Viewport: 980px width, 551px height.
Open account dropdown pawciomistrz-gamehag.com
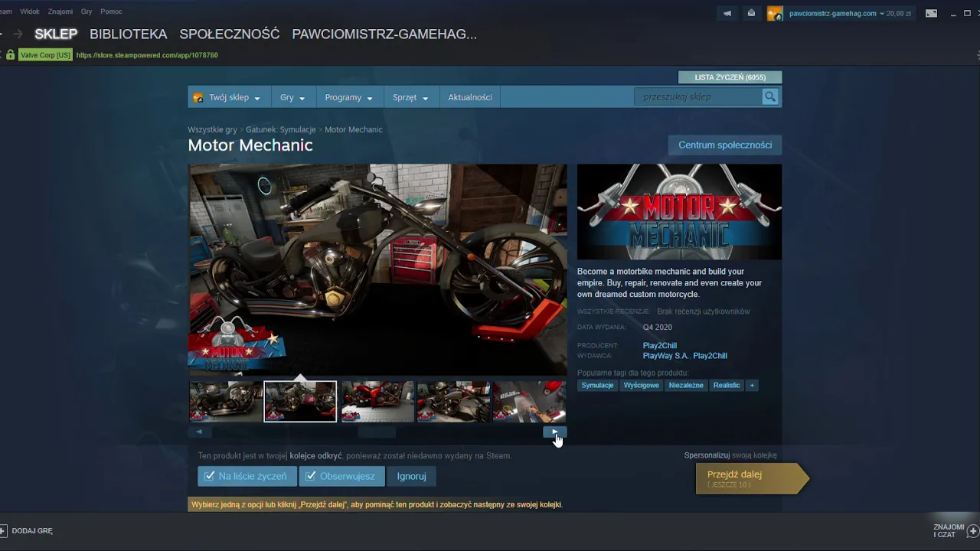coord(836,13)
